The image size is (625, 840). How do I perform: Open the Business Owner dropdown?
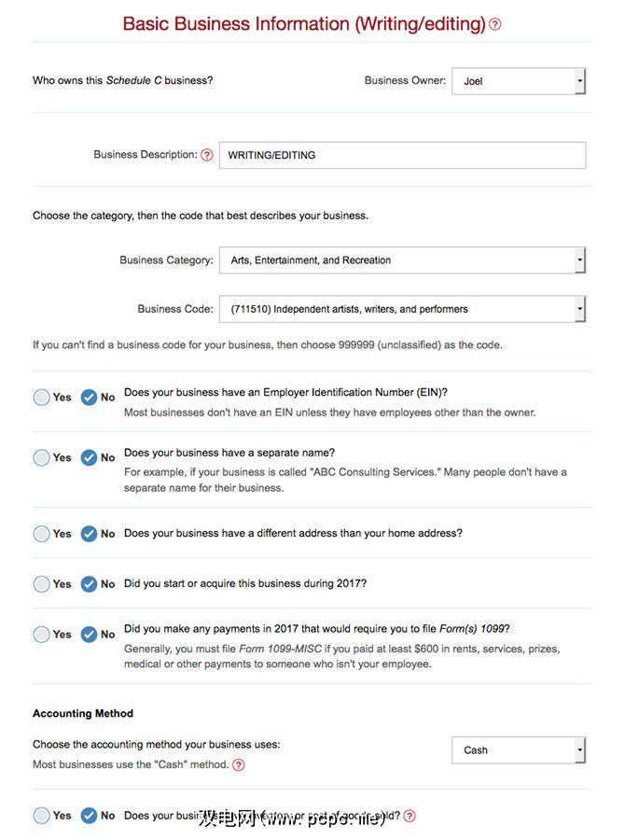click(519, 81)
